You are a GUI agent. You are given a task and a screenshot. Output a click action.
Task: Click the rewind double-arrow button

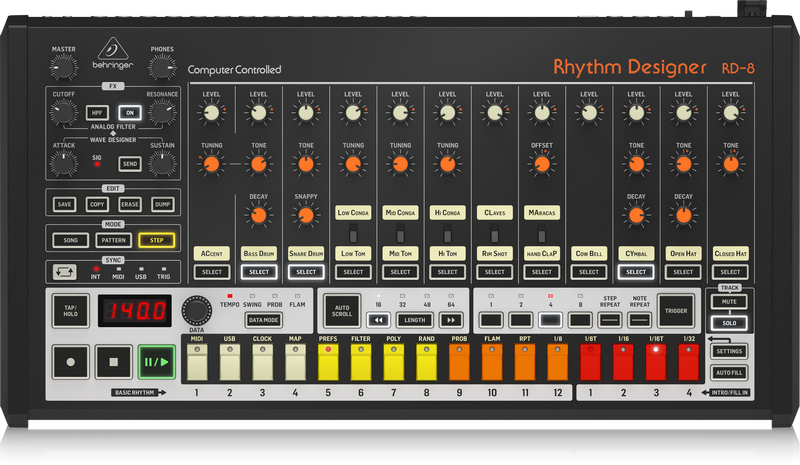377,320
